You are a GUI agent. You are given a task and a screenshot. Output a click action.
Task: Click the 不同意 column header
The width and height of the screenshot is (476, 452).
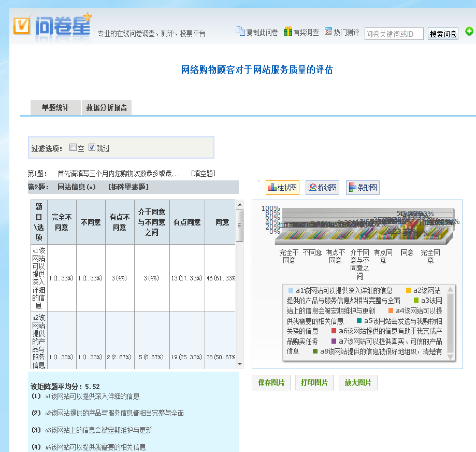pos(91,222)
